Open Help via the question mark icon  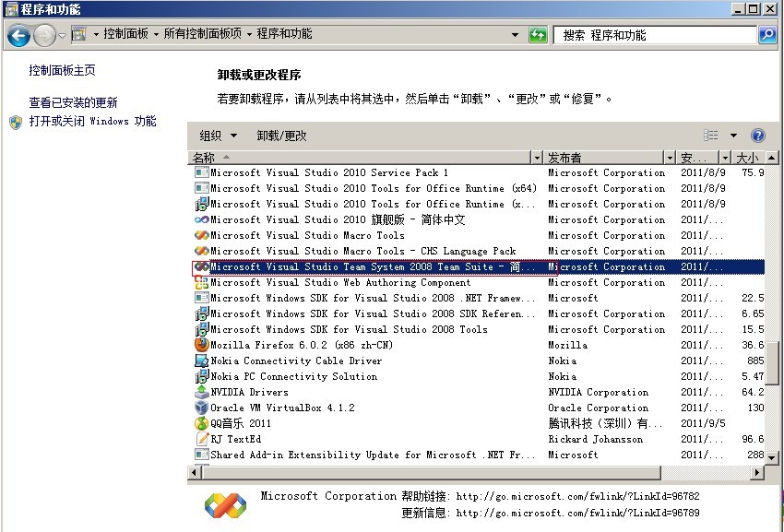point(757,135)
